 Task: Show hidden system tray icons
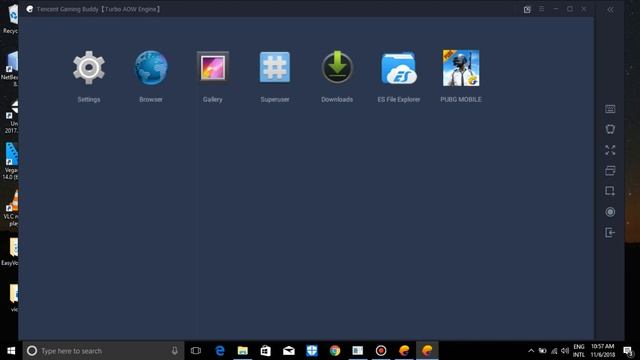click(531, 351)
